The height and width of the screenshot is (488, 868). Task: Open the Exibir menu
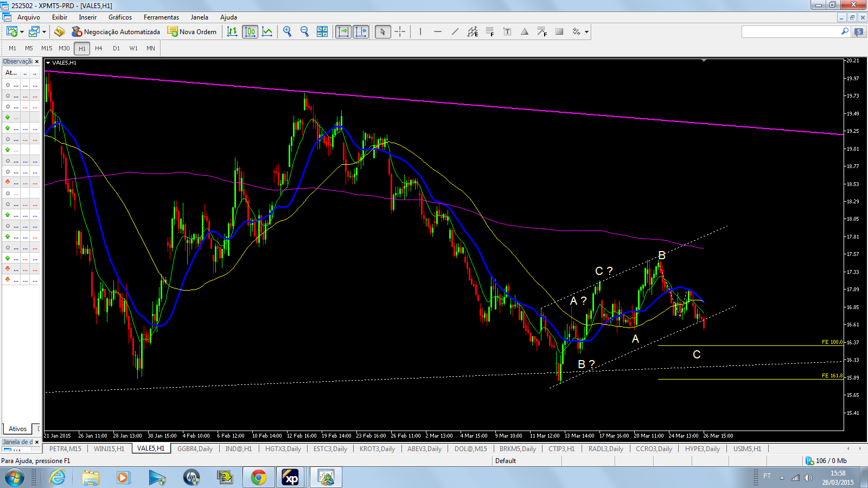tap(60, 17)
